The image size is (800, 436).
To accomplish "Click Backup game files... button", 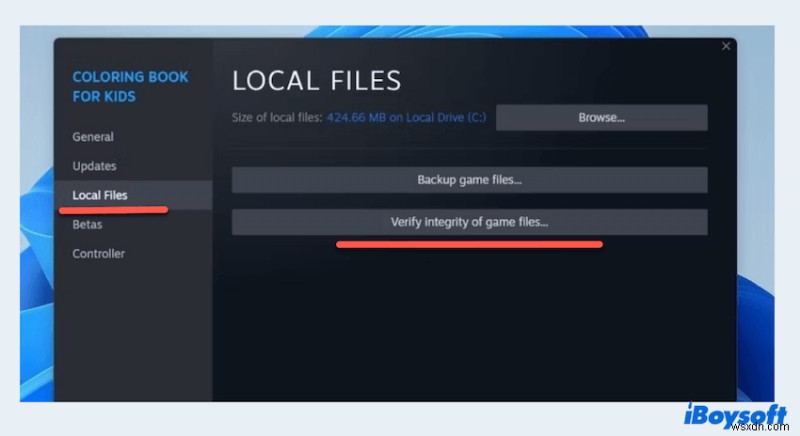I will coord(469,180).
